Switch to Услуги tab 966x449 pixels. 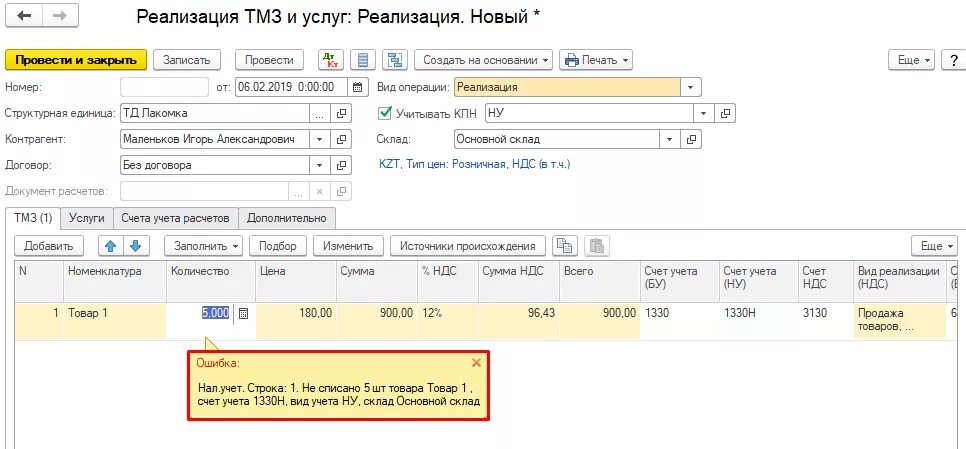pyautogui.click(x=87, y=218)
